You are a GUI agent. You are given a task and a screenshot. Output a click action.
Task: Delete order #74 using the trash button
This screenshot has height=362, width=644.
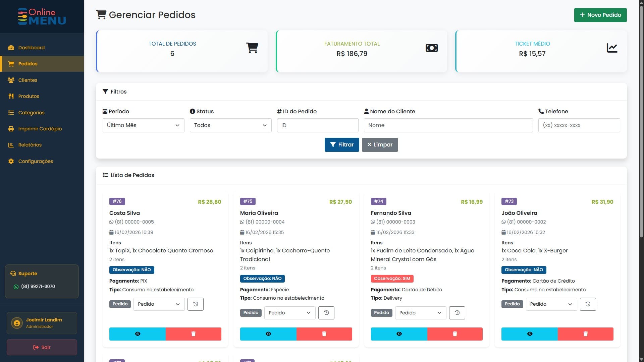point(454,334)
